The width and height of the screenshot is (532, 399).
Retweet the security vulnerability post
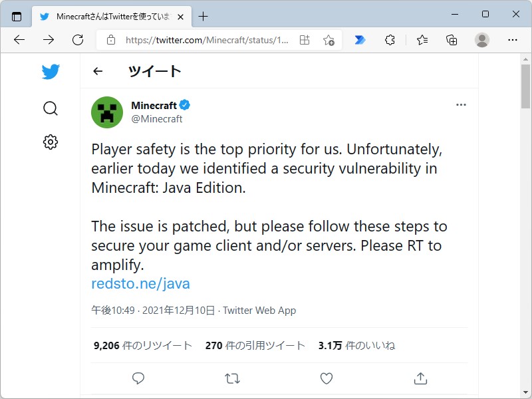(232, 378)
